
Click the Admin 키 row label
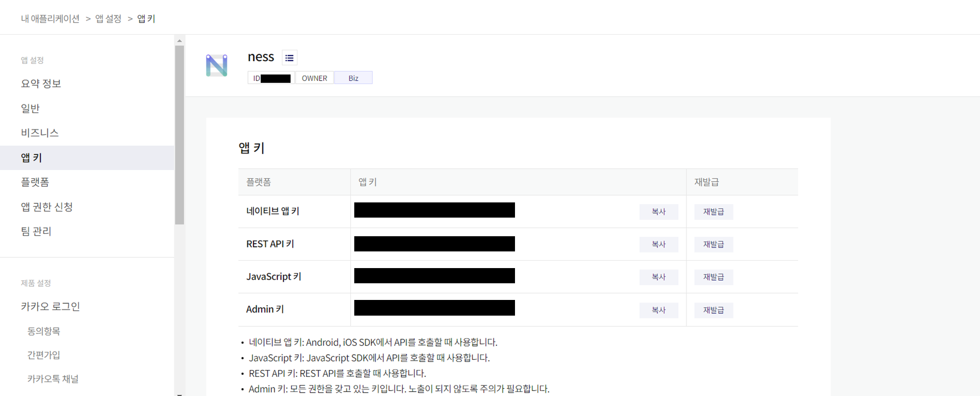(265, 309)
